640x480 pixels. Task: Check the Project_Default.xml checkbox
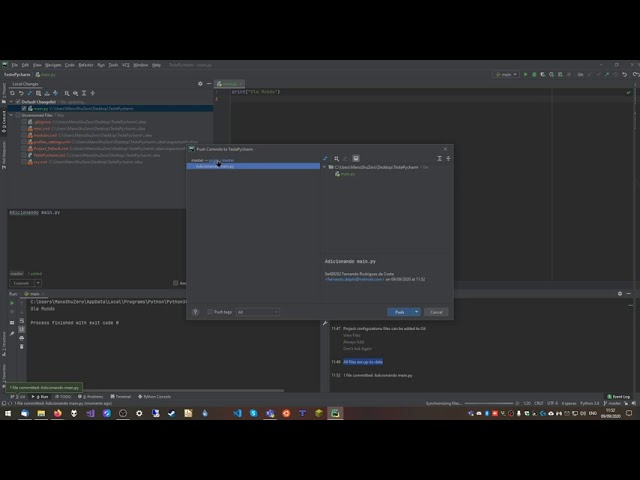[x=24, y=149]
